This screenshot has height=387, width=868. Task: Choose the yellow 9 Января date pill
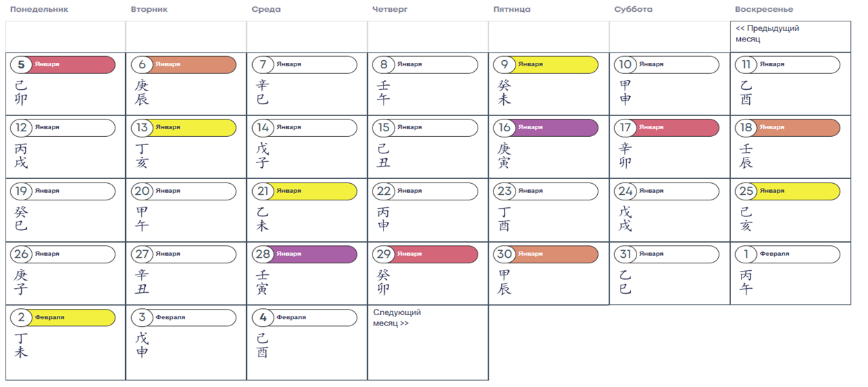(546, 65)
